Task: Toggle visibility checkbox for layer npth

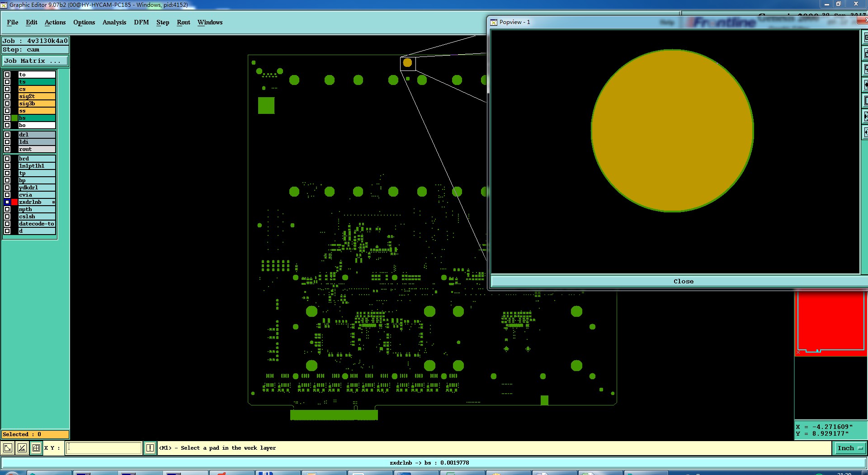Action: coord(7,209)
